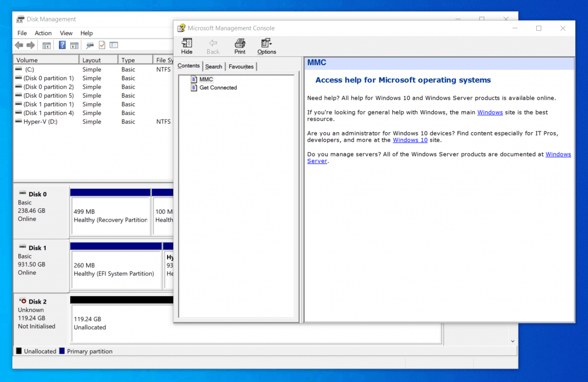Click the checklist Settings toolbar icon
Viewport: 588px width, 382px height.
[x=114, y=45]
